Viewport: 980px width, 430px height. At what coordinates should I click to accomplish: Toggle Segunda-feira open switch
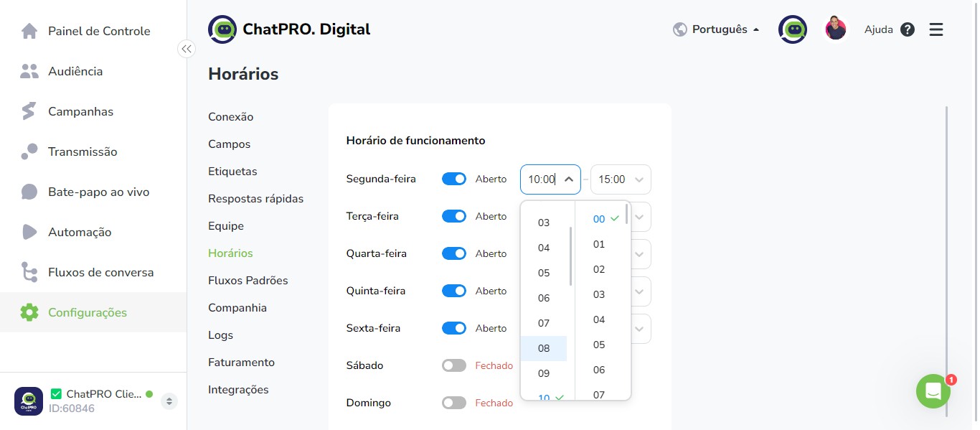click(x=454, y=179)
